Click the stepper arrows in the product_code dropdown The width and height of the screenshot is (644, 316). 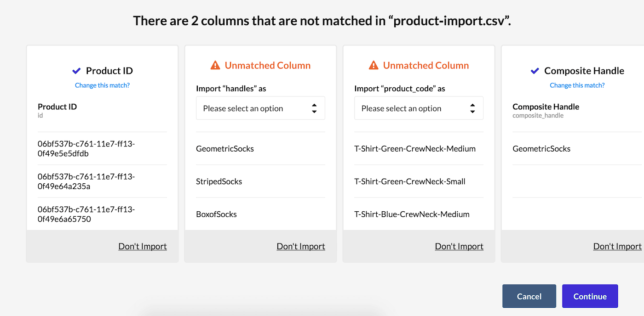[x=472, y=108]
